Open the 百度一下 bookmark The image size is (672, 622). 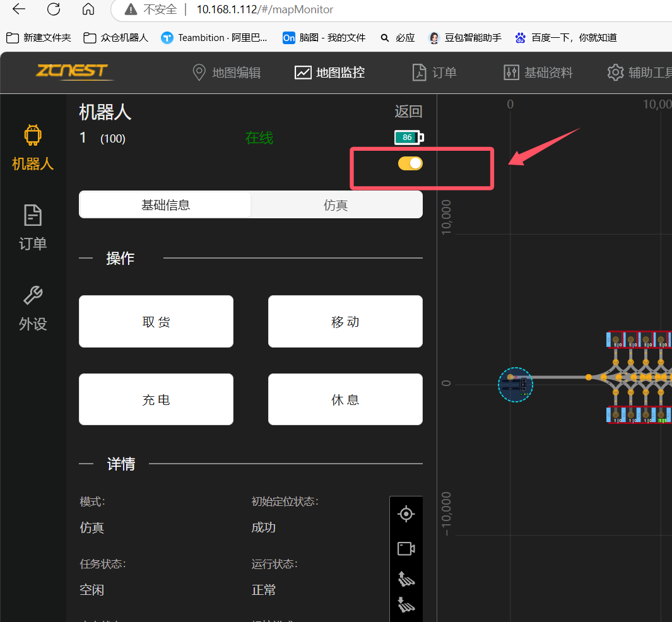[566, 38]
